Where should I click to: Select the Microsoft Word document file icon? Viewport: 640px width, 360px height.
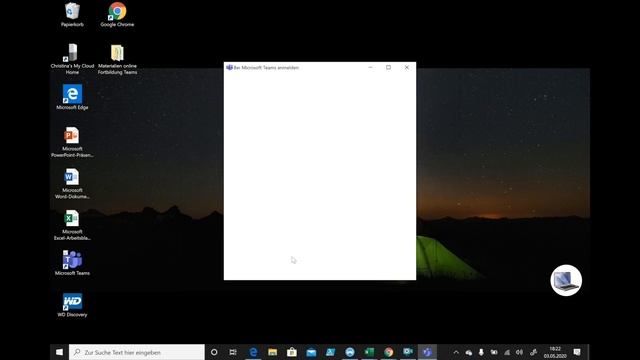[x=72, y=183]
